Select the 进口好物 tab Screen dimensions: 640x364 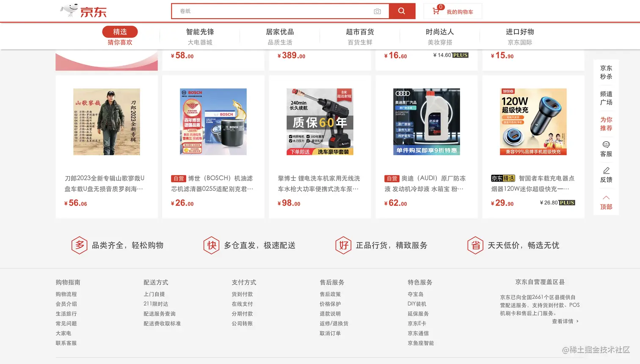520,32
